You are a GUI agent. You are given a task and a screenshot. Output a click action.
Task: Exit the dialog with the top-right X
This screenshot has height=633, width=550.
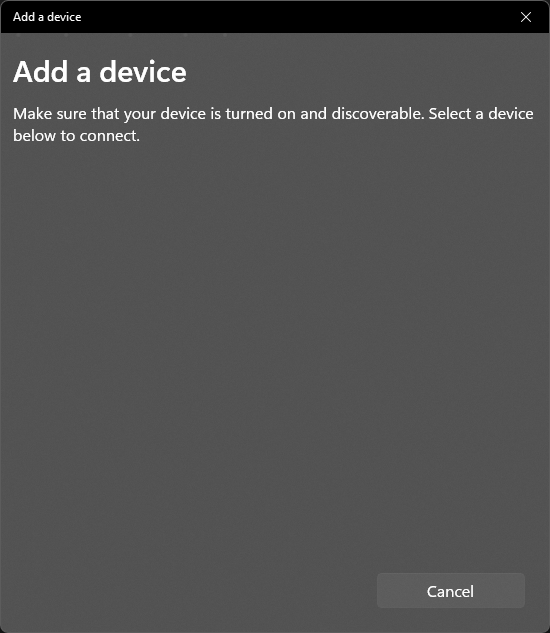526,17
